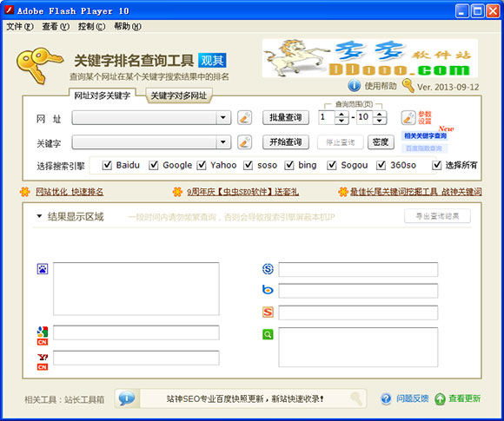Click the flower icon before 9周年庆 link

pos(177,192)
